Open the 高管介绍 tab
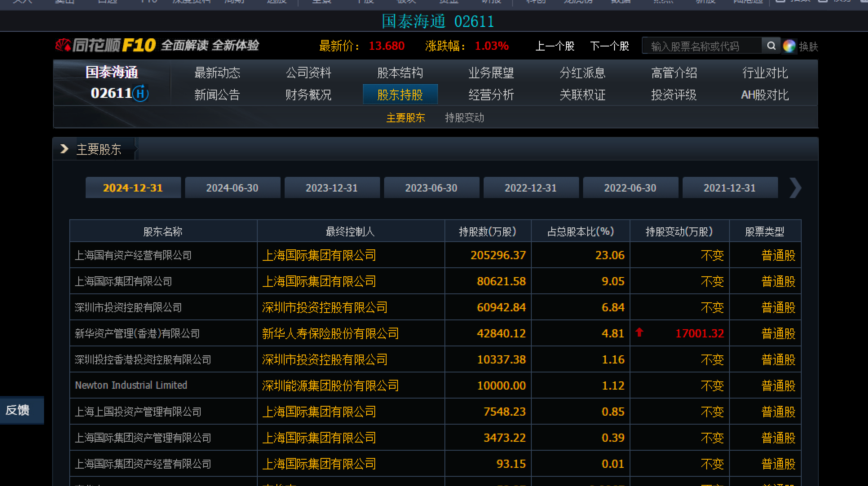The height and width of the screenshot is (486, 868). pyautogui.click(x=674, y=73)
